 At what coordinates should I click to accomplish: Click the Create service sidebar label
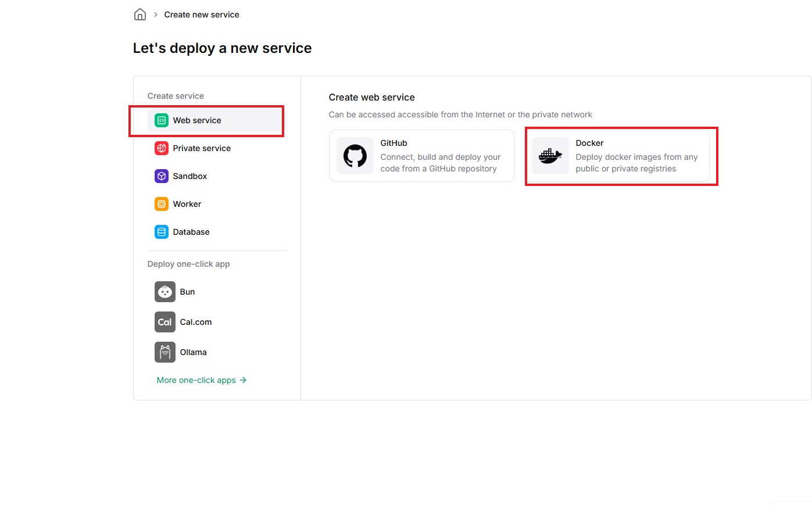(176, 96)
